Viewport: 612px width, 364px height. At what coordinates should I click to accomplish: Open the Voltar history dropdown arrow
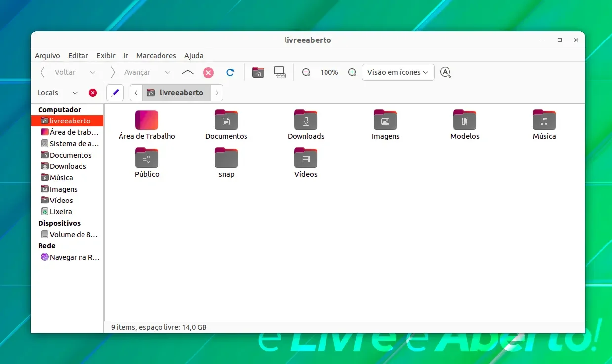(x=93, y=72)
